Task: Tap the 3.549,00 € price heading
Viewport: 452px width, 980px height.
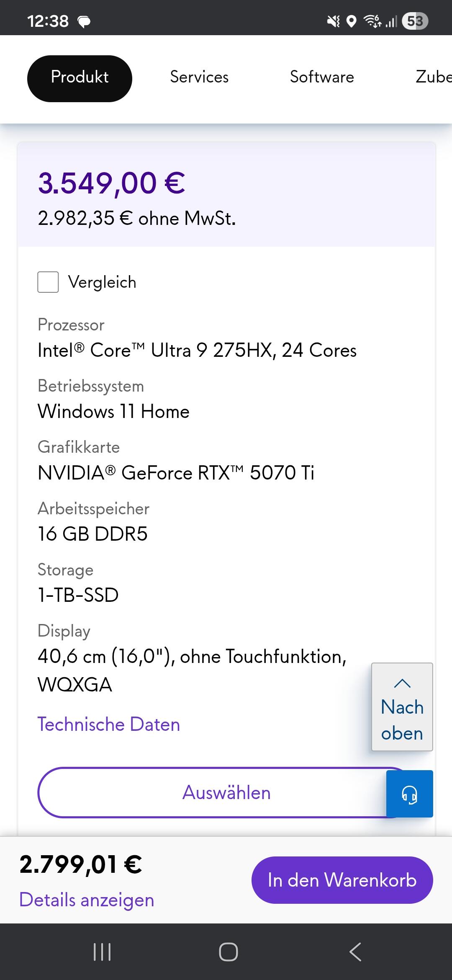Action: tap(111, 183)
